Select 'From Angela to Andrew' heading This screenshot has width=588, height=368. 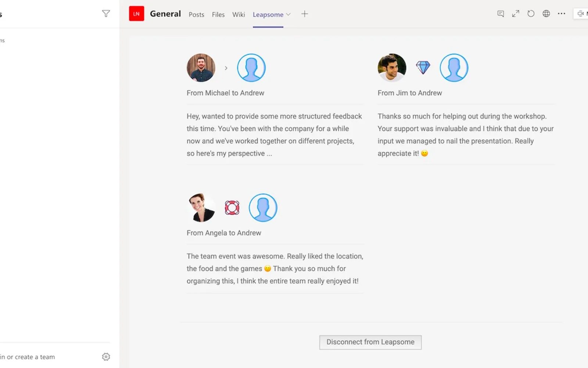pos(224,233)
